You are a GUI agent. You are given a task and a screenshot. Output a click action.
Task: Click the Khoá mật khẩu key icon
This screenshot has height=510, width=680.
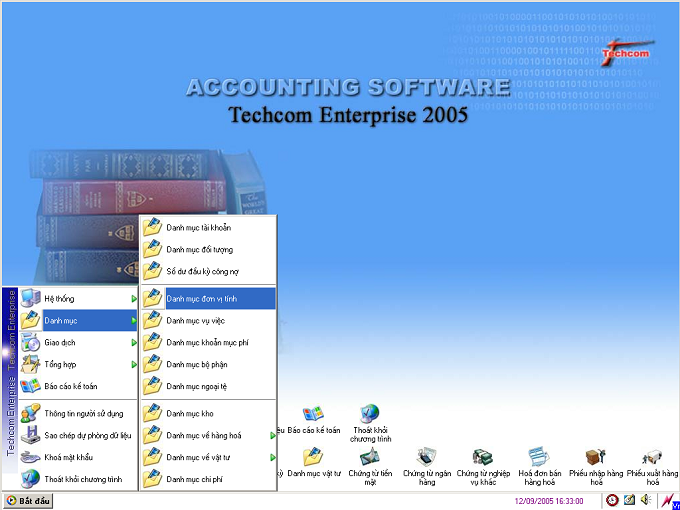[31, 457]
